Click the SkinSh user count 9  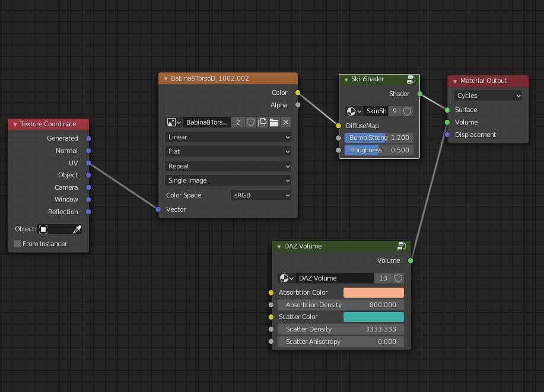pyautogui.click(x=395, y=111)
